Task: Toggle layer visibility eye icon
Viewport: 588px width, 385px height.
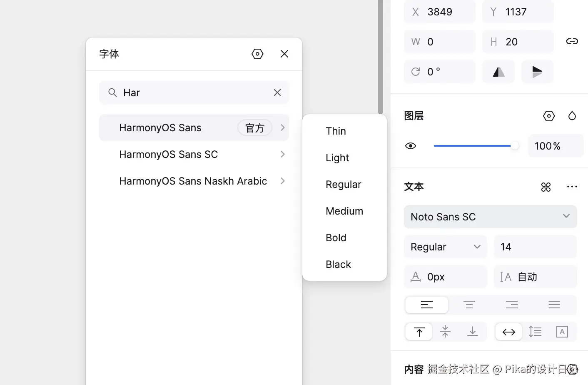Action: [x=411, y=146]
